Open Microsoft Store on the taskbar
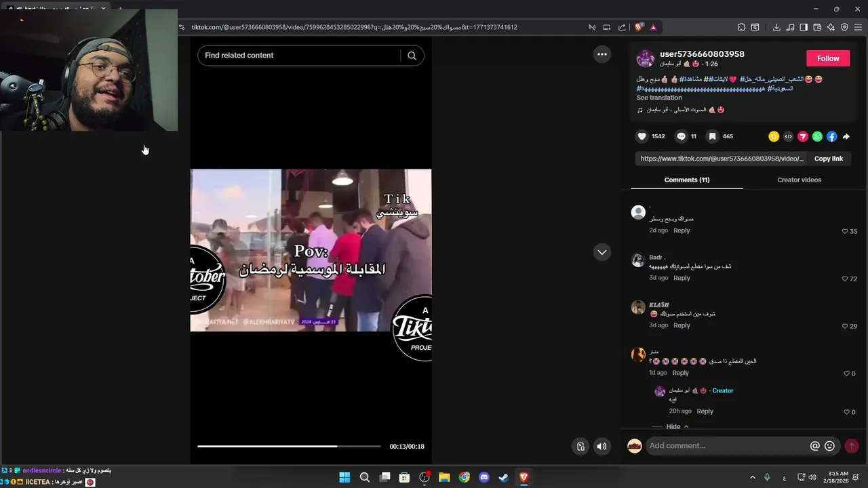Image resolution: width=868 pixels, height=488 pixels. pos(404,477)
